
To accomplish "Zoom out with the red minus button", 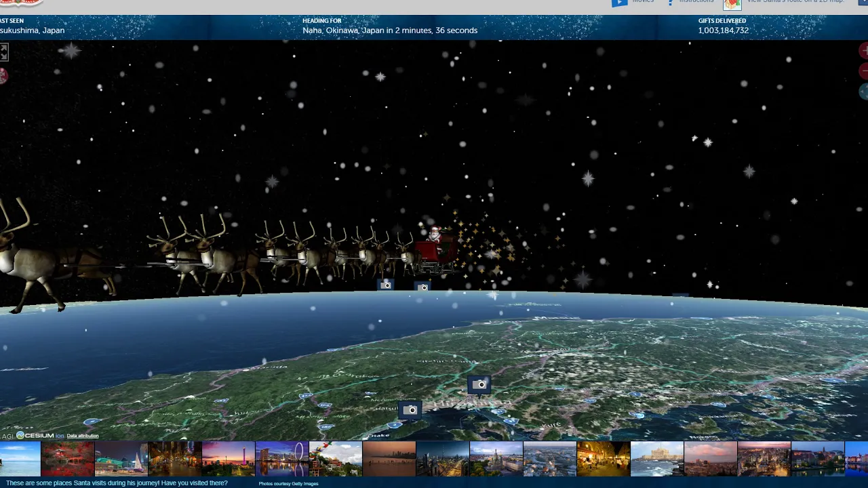I will 864,70.
